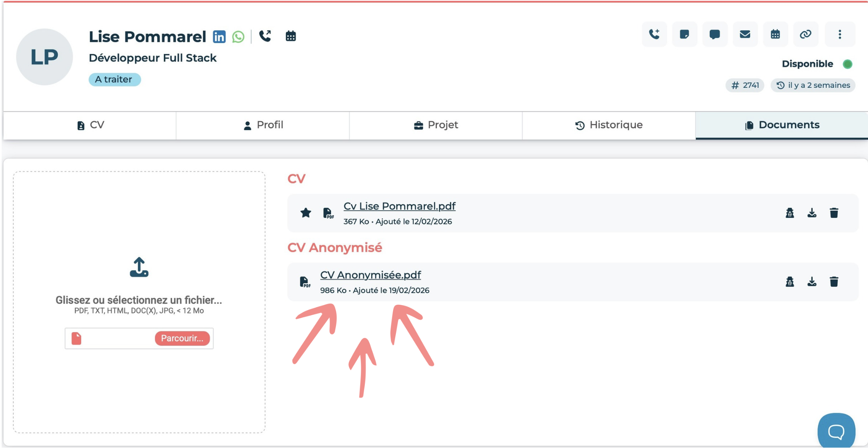868x448 pixels.
Task: Toggle favorite star on Cv Lise Pommarel.pdf
Action: click(306, 213)
